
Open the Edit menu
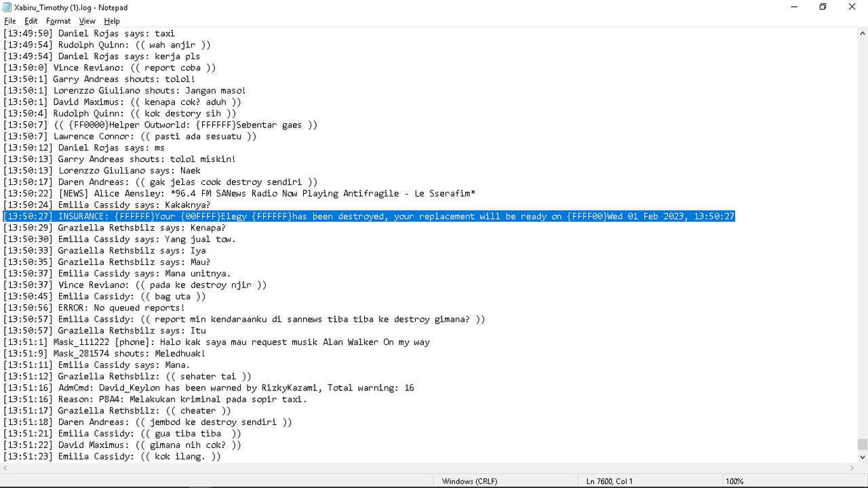(x=31, y=21)
